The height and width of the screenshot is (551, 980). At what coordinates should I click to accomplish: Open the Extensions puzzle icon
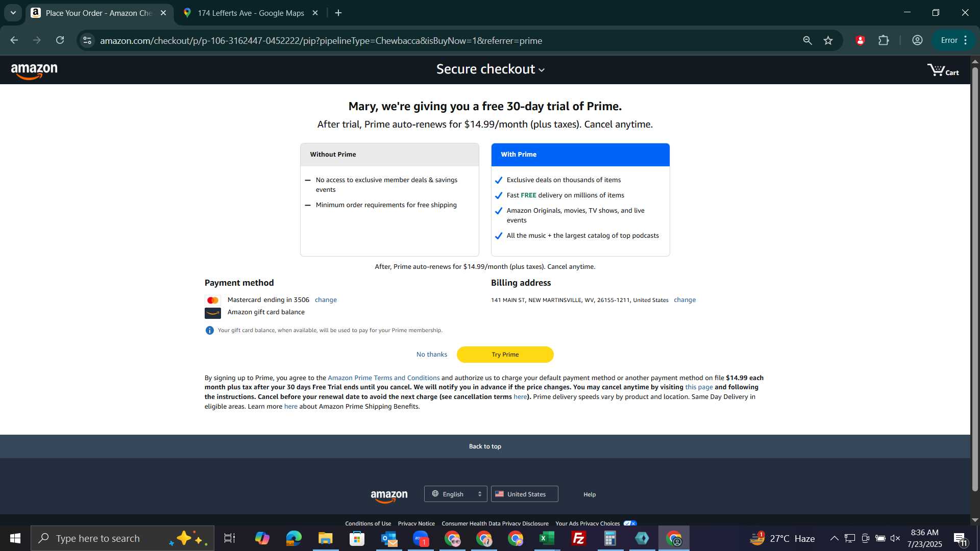point(884,40)
